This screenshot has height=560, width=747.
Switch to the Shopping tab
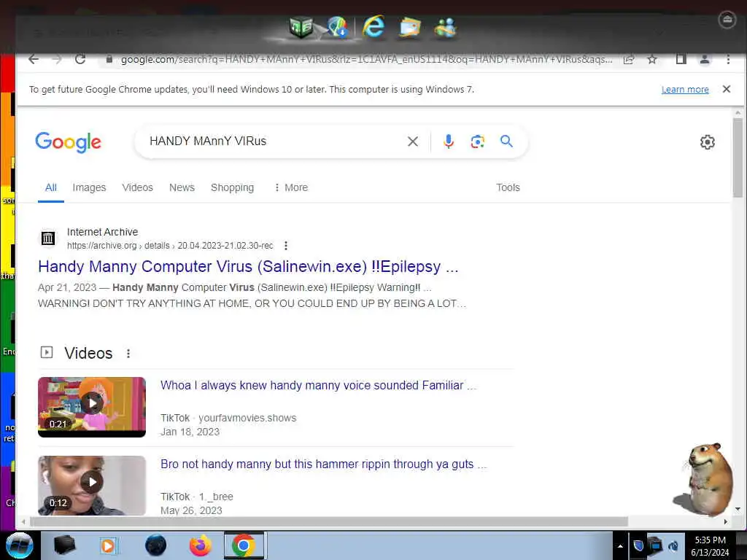pos(232,187)
